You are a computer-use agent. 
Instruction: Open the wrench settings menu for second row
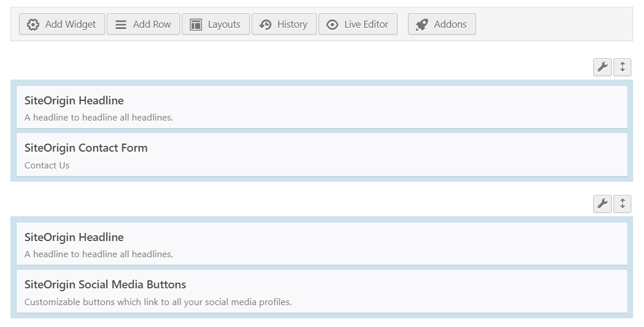click(602, 204)
